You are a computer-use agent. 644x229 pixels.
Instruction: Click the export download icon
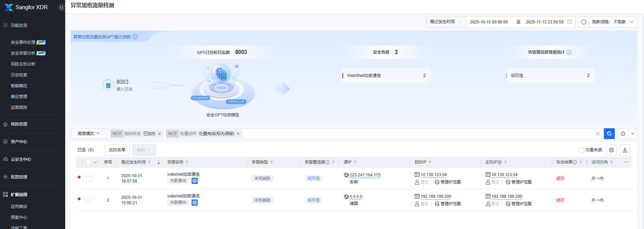click(625, 150)
